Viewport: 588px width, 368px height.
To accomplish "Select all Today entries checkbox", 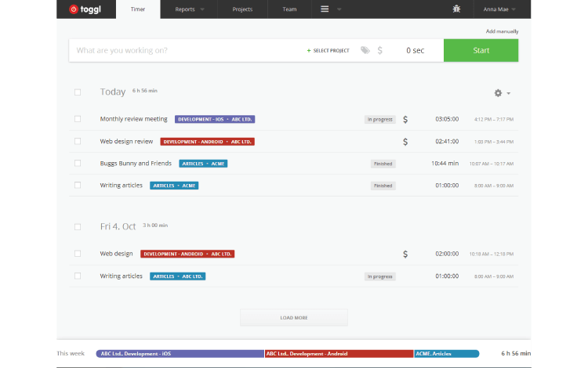I will 78,92.
